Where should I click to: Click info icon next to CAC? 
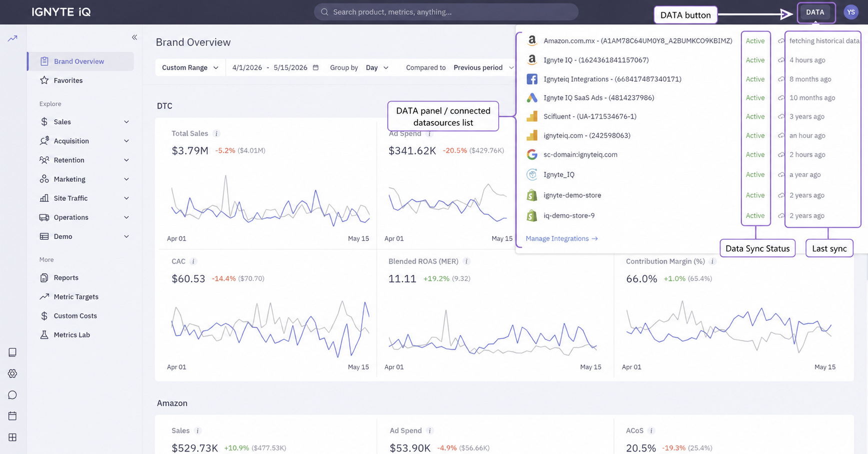193,261
